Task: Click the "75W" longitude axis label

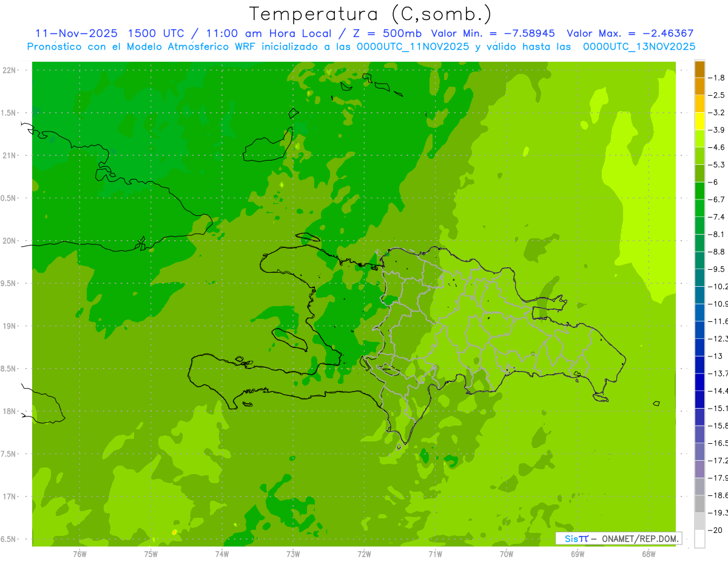Action: pyautogui.click(x=151, y=554)
